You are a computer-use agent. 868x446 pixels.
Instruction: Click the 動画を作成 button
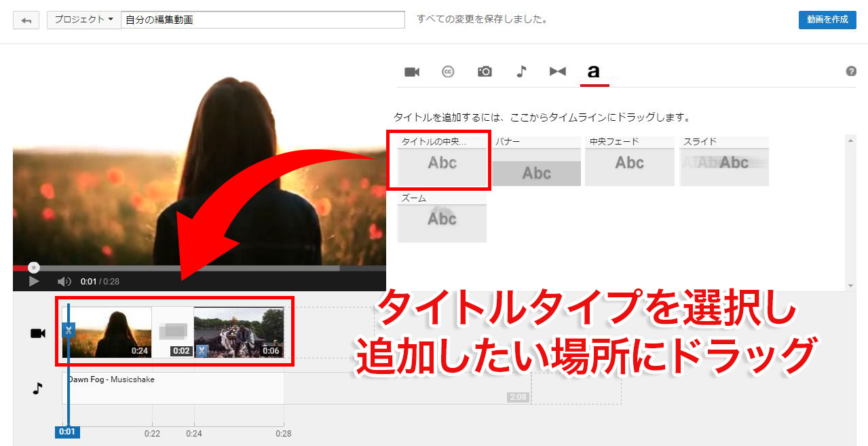827,20
